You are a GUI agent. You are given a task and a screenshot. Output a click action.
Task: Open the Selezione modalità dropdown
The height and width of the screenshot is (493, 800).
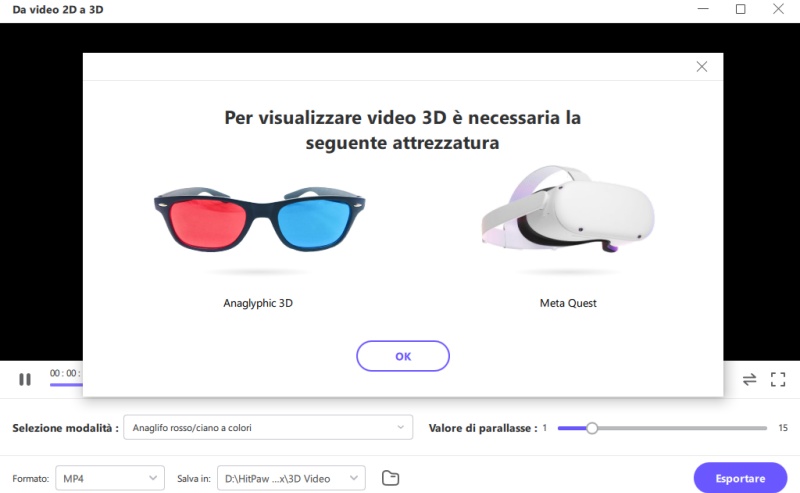[268, 428]
